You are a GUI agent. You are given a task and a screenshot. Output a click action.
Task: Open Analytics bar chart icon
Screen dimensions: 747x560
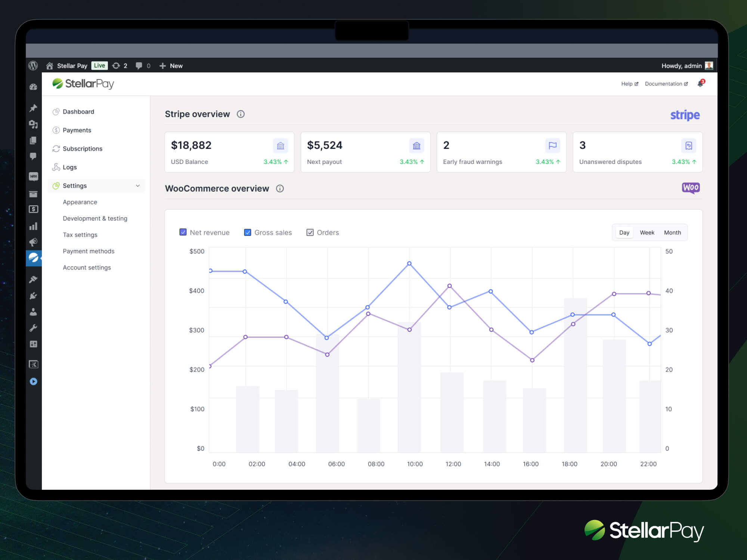tap(33, 226)
